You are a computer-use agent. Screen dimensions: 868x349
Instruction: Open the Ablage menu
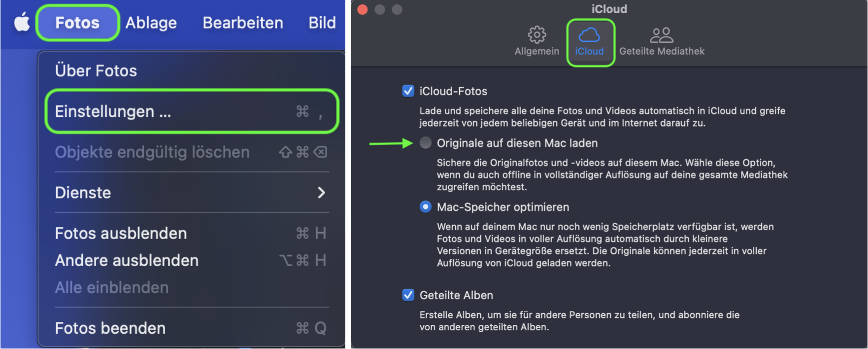[151, 23]
